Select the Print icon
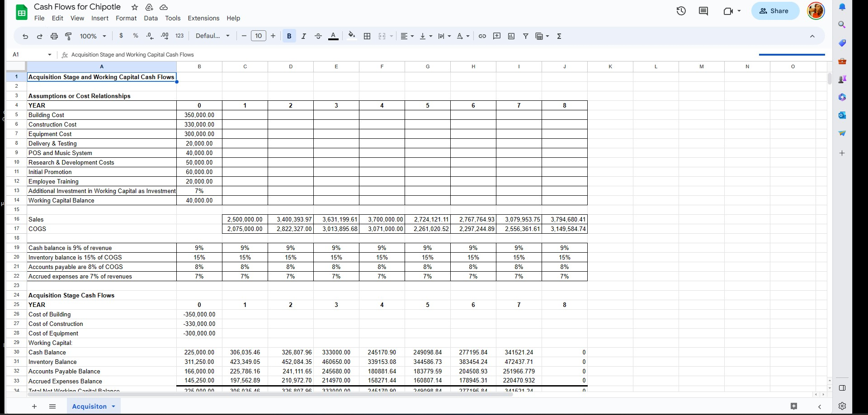 point(54,36)
